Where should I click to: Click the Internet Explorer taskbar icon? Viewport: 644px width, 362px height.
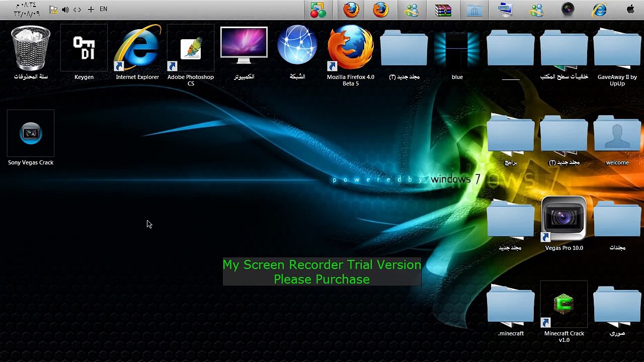599,10
